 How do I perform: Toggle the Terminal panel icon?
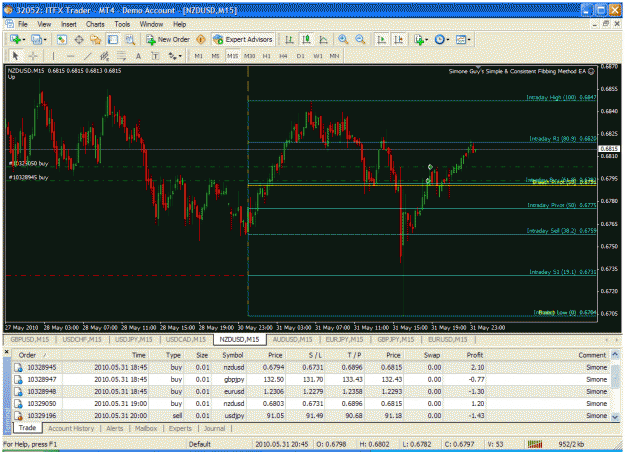pos(113,39)
